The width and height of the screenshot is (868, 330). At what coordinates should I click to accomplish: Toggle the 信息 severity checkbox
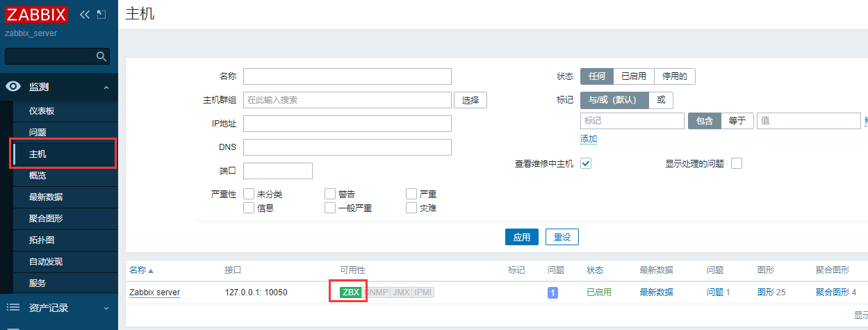pyautogui.click(x=249, y=207)
